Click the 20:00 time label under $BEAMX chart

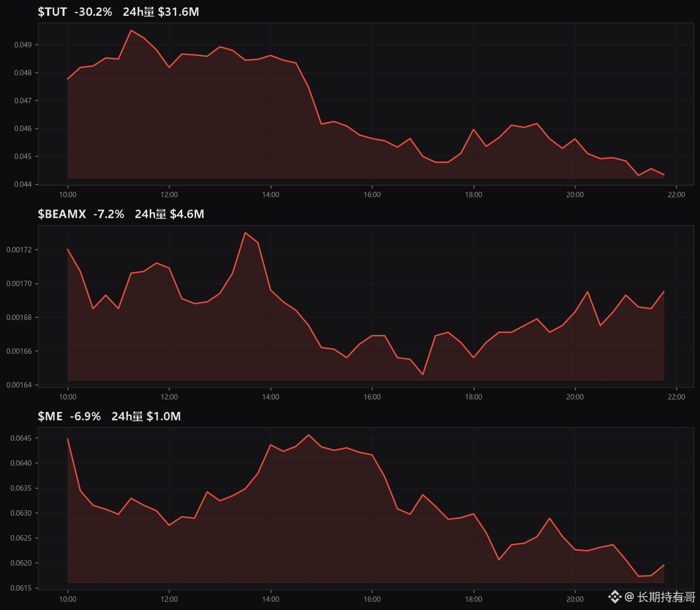(575, 397)
